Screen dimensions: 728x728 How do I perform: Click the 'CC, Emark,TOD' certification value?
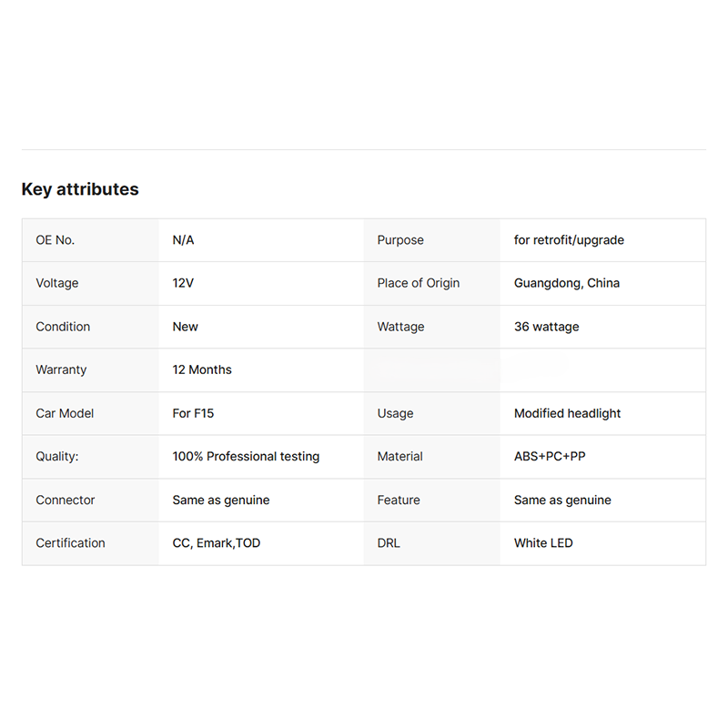click(217, 543)
